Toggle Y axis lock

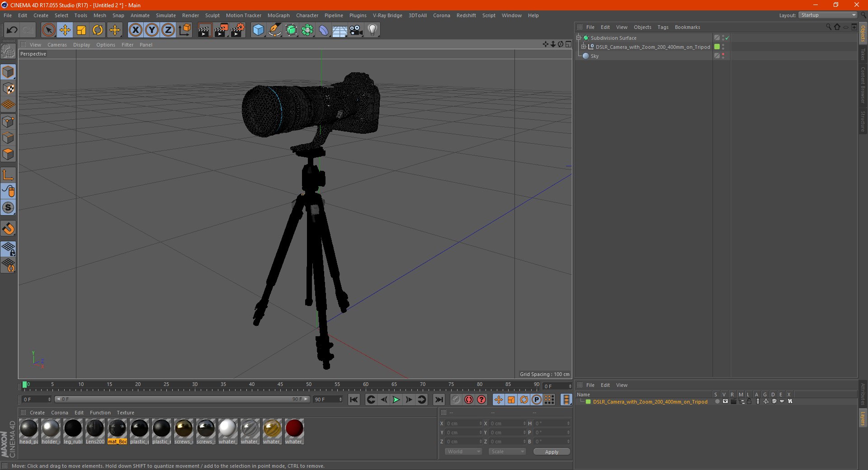[x=152, y=30]
